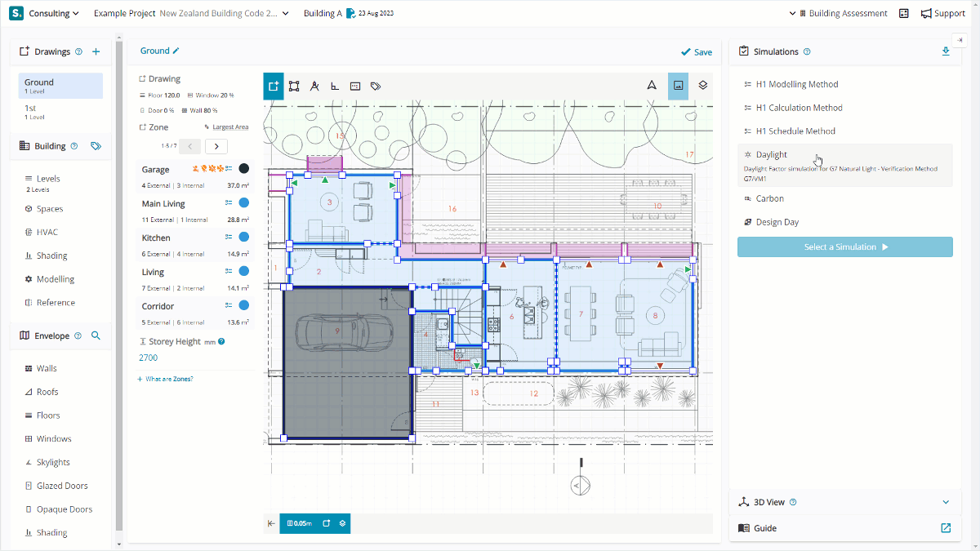Select the H1 Modelling Method simulation
This screenshot has height=551, width=980.
tap(797, 84)
